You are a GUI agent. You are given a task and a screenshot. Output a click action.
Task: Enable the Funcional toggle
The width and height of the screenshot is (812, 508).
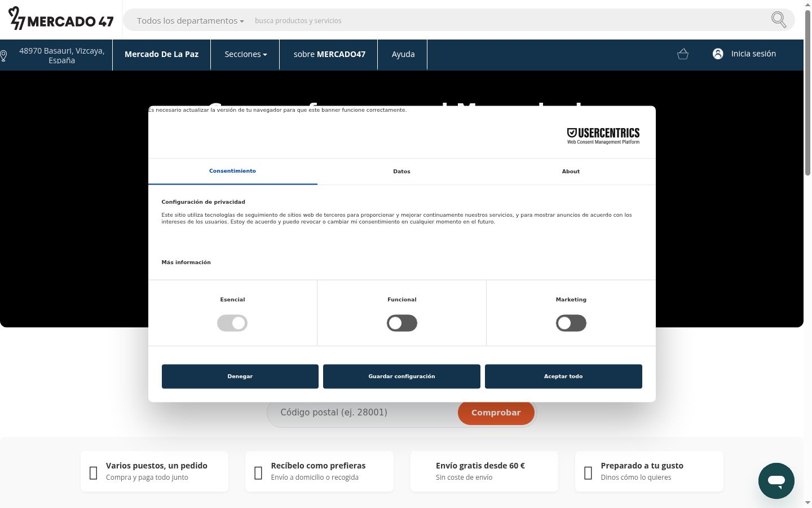(402, 323)
